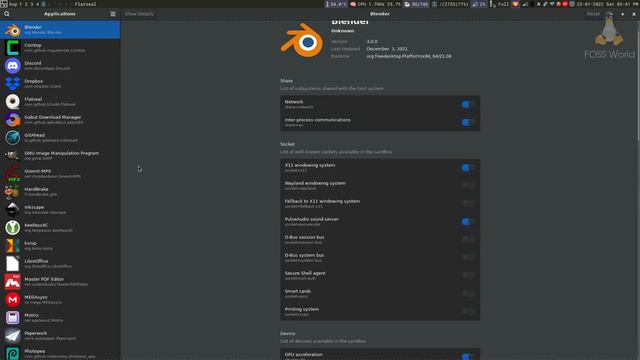Viewport: 640px width, 360px height.
Task: Select the Master PDF Editor icon
Action: [13, 282]
